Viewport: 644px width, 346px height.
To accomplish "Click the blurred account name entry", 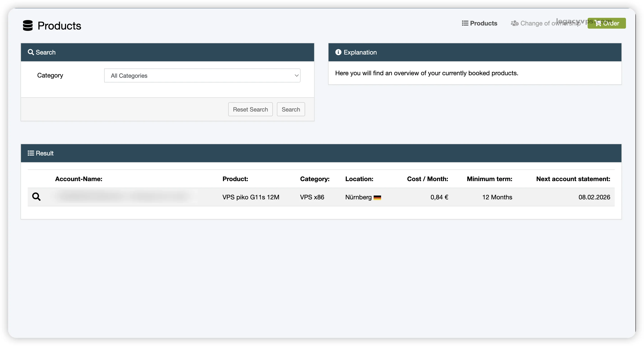I will click(x=122, y=197).
